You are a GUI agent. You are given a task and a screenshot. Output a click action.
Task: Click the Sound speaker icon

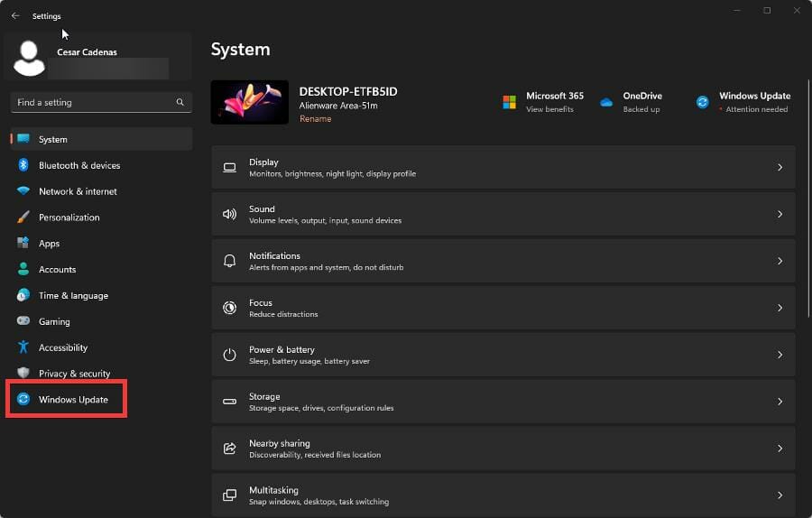pyautogui.click(x=229, y=214)
